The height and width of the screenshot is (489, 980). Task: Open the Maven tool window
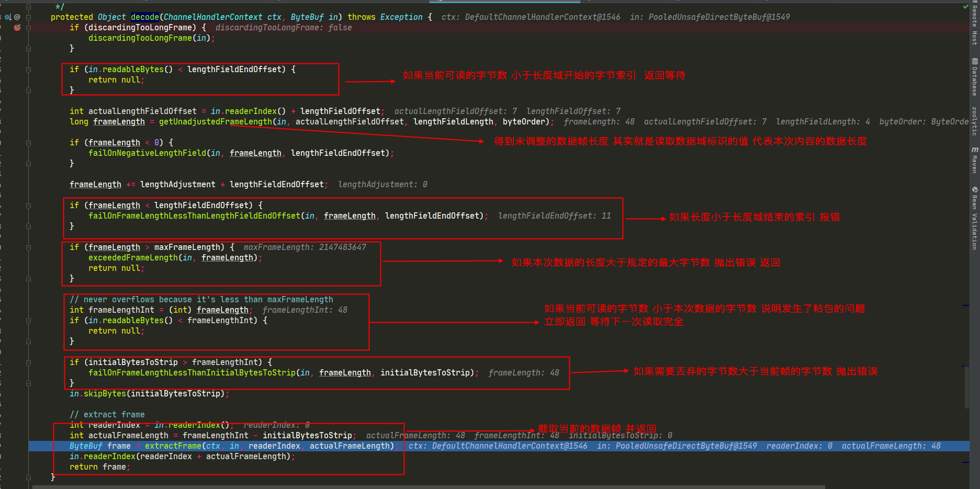coord(974,160)
